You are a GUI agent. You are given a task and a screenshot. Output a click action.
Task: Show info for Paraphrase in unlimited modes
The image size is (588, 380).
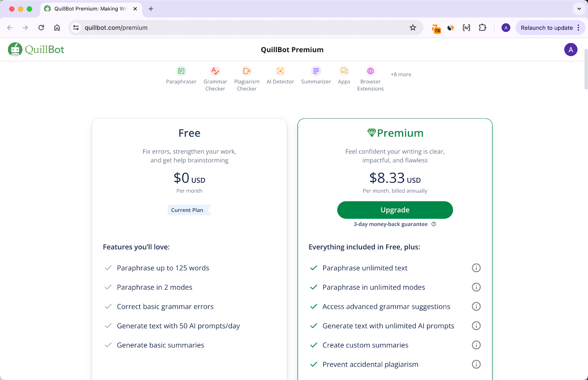[x=476, y=287]
